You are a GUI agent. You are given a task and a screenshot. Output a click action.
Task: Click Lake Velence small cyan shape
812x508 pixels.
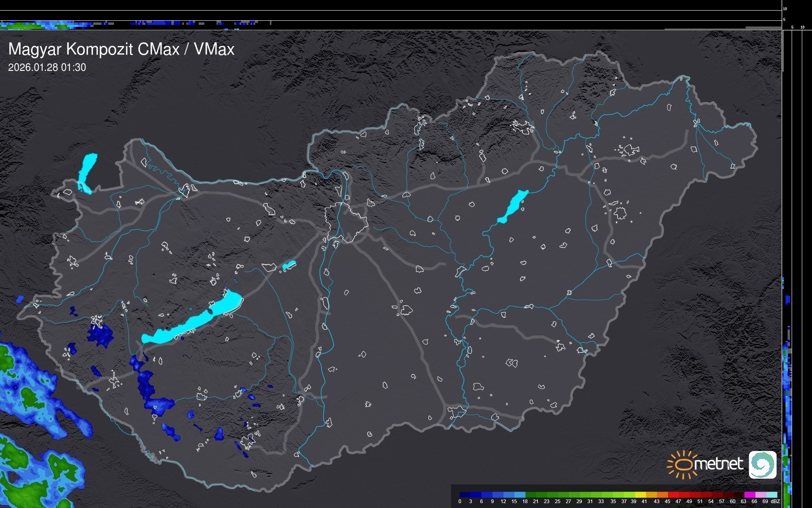pos(289,265)
